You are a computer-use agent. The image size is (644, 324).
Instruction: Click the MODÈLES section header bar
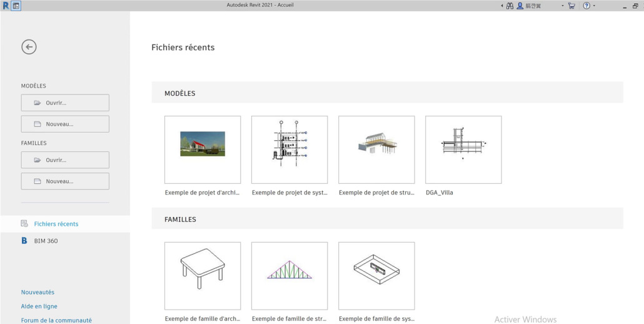click(387, 93)
